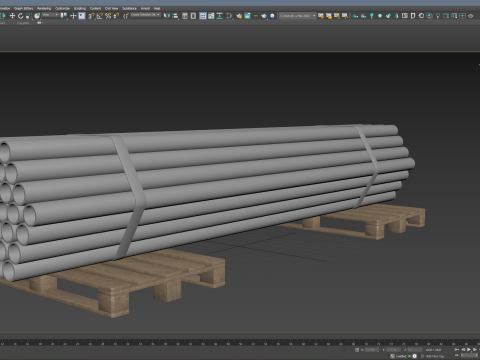The width and height of the screenshot is (480, 360).
Task: Toggle the modeling Ribbon display
Action: coord(203,16)
